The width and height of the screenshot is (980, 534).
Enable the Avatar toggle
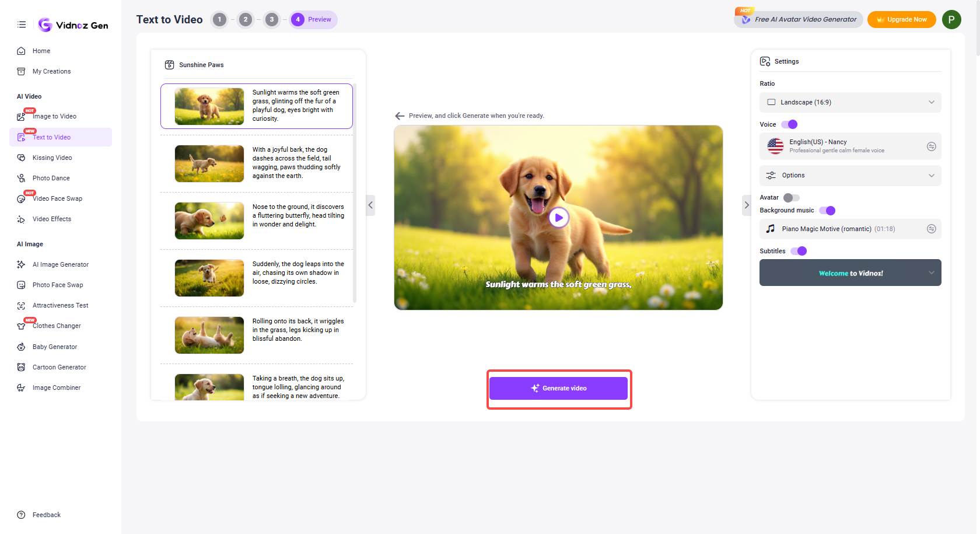(792, 198)
